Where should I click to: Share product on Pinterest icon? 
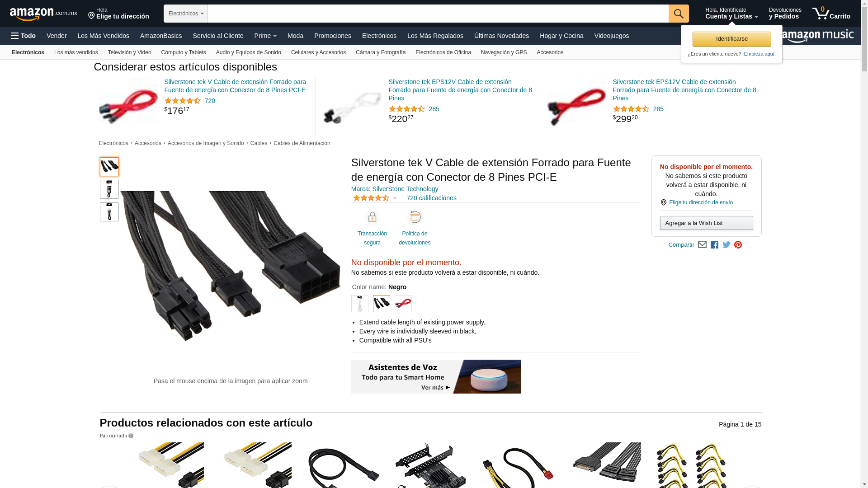point(738,245)
